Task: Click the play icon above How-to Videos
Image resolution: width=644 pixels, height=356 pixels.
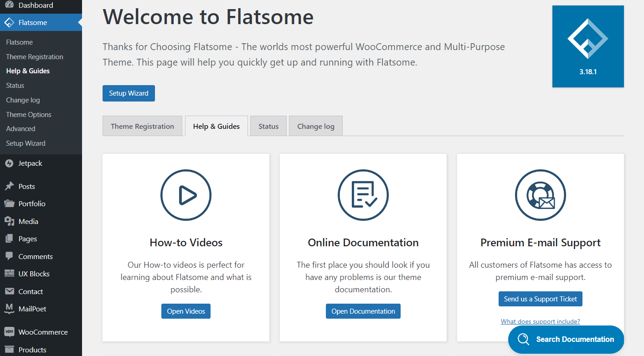Action: 186,195
